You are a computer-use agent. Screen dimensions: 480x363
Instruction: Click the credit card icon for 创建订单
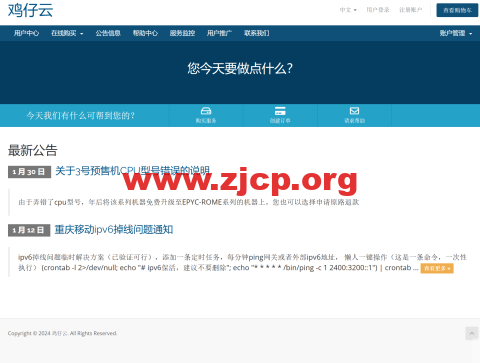point(280,111)
